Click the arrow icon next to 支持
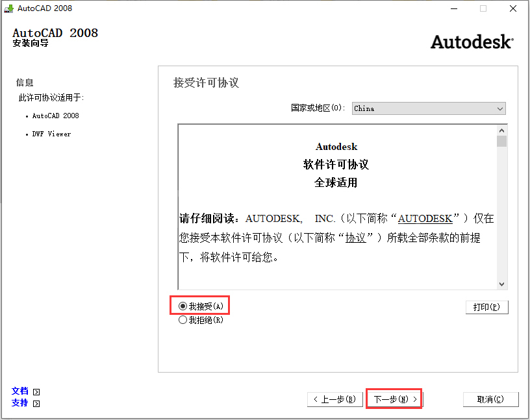This screenshot has width=530, height=420. 36,404
